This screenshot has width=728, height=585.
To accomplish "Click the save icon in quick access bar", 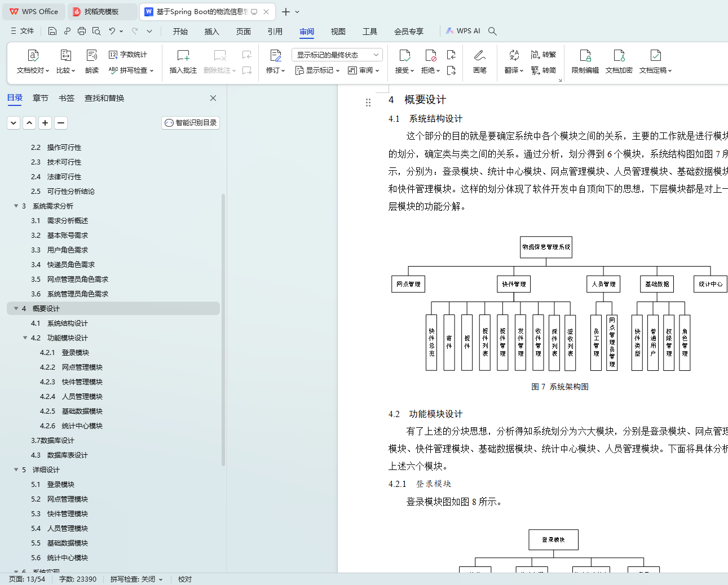I will [x=52, y=31].
